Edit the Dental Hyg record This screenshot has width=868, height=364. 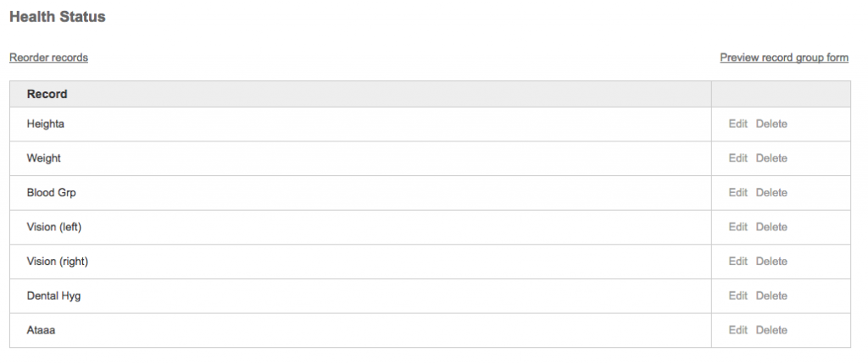pos(737,295)
